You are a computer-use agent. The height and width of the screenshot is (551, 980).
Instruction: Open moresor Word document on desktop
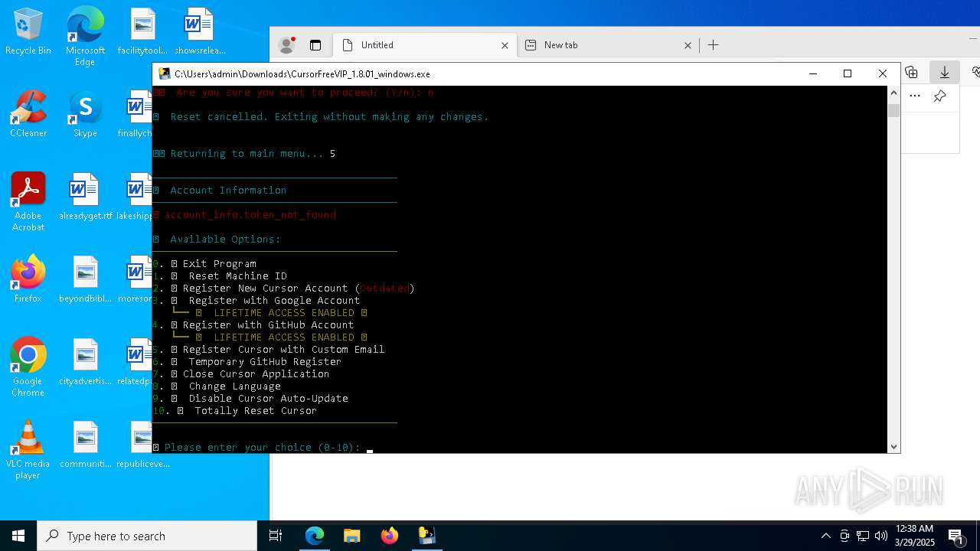[x=136, y=279]
